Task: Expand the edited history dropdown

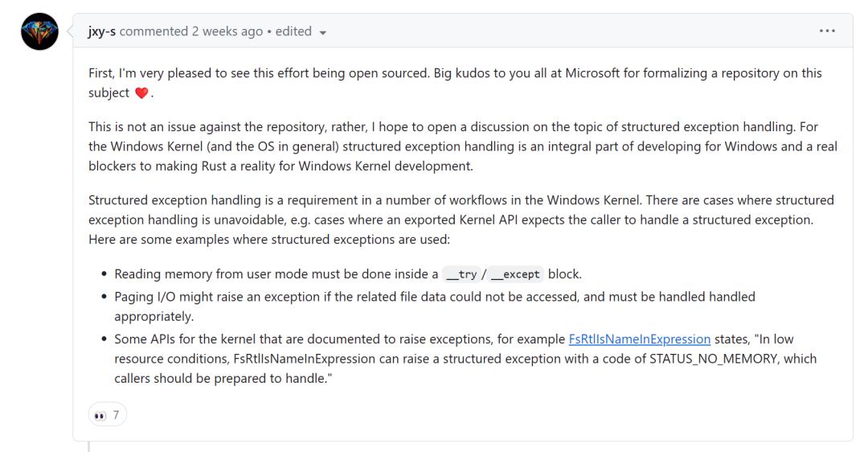Action: pos(301,31)
